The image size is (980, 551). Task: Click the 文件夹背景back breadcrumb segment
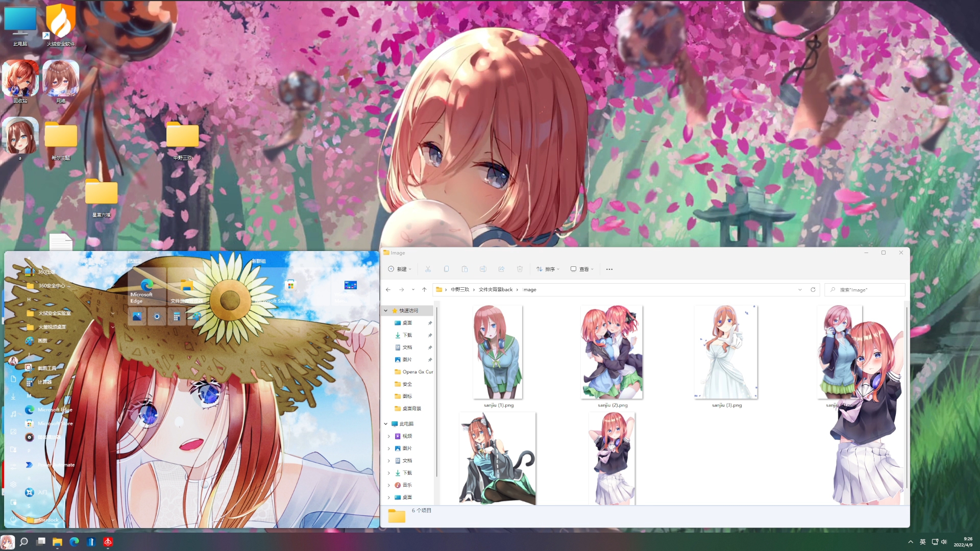pos(495,289)
